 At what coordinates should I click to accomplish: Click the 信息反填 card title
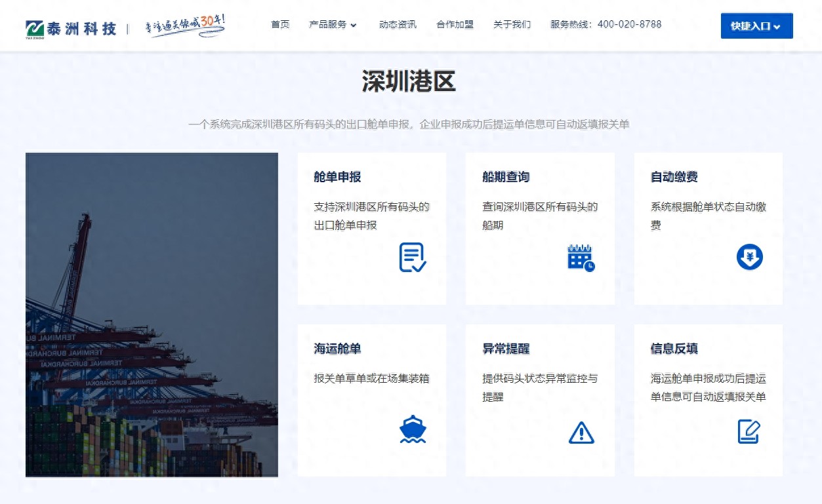674,349
